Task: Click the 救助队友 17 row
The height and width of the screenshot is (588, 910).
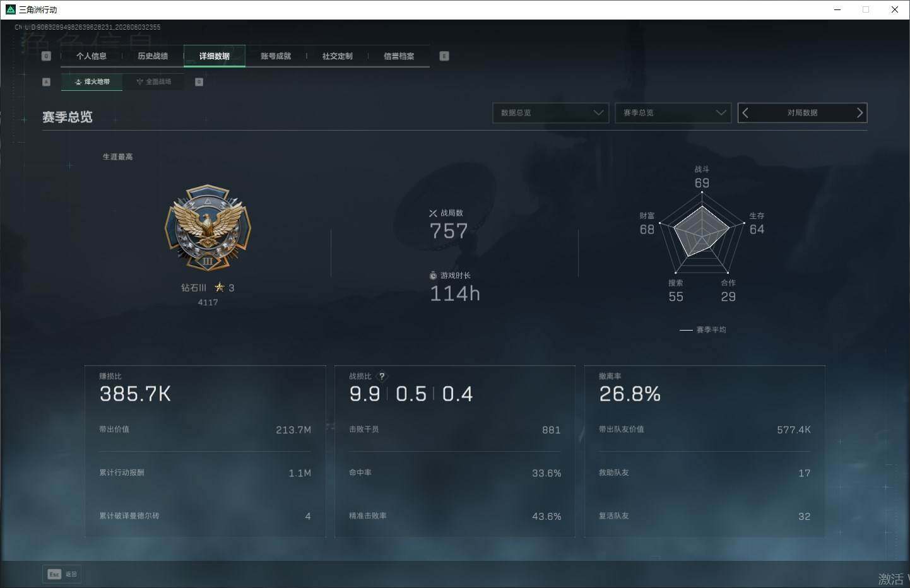Action: [705, 473]
